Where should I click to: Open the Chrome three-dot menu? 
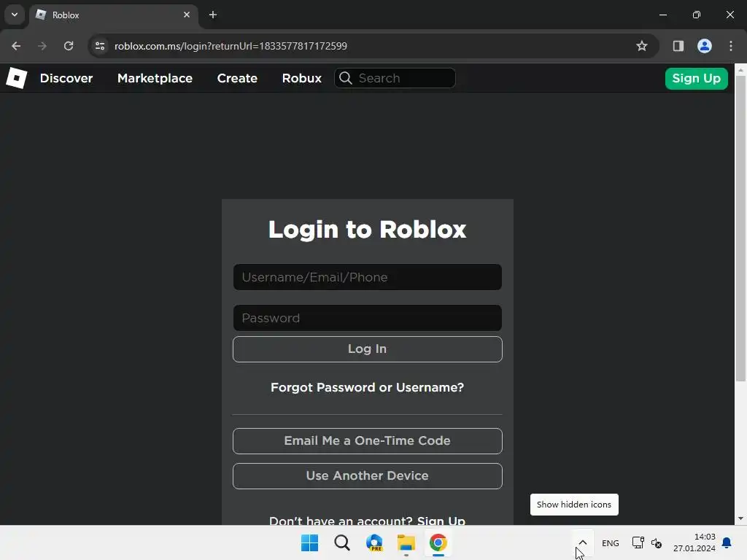731,46
